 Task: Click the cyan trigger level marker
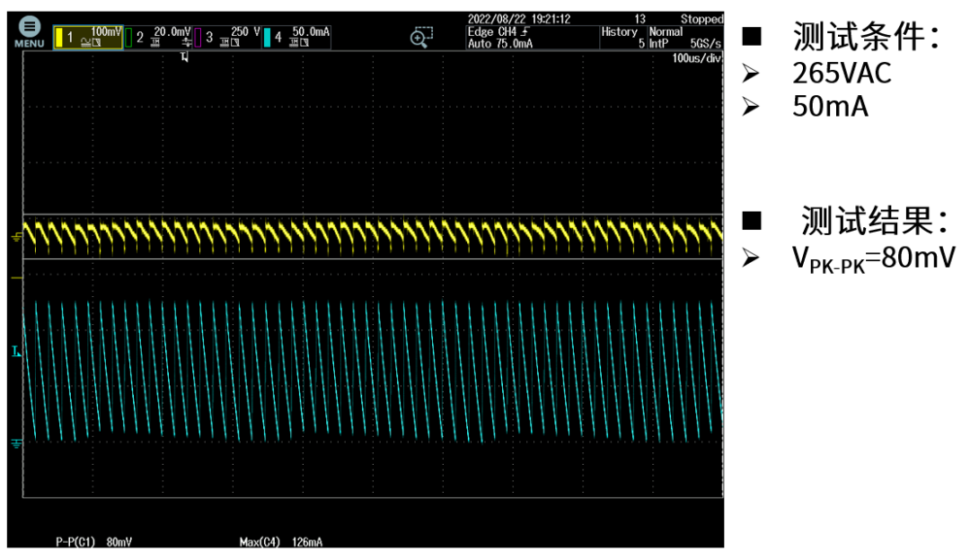(16, 350)
